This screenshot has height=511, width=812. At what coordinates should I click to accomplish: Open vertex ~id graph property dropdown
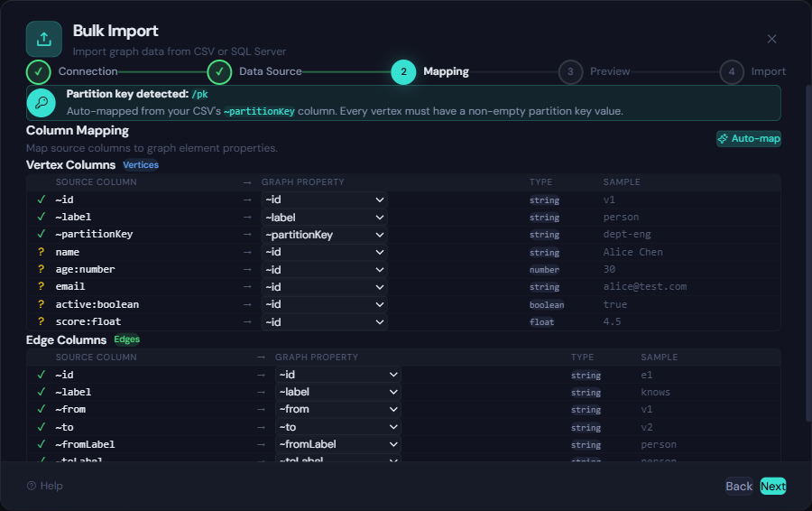click(x=324, y=200)
